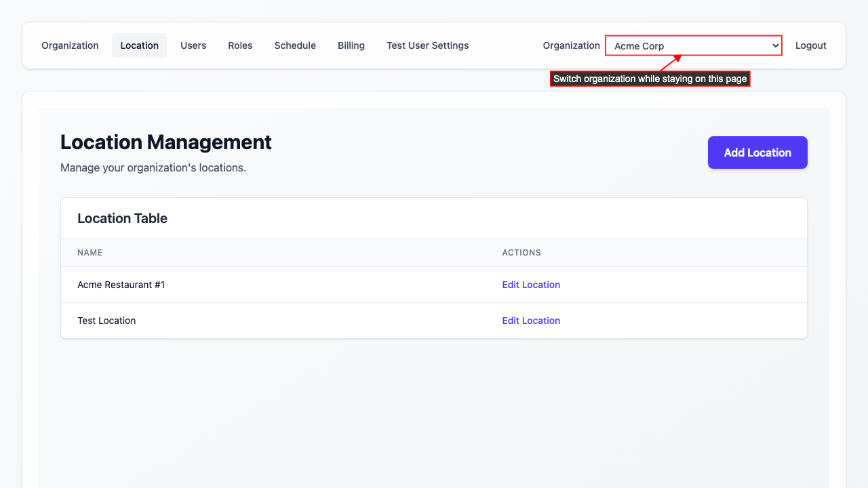Screen dimensions: 868x488
Task: Switch to the Schedule tab
Action: point(295,45)
